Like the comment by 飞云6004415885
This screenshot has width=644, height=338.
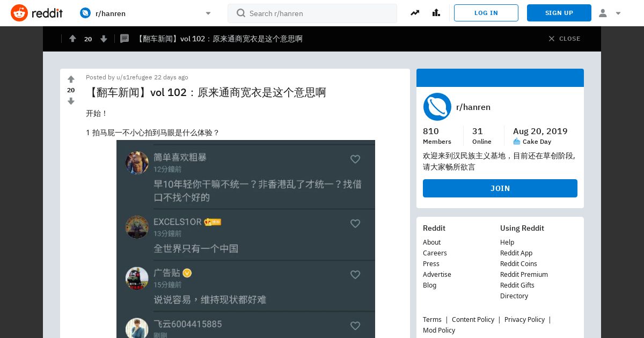[355, 326]
